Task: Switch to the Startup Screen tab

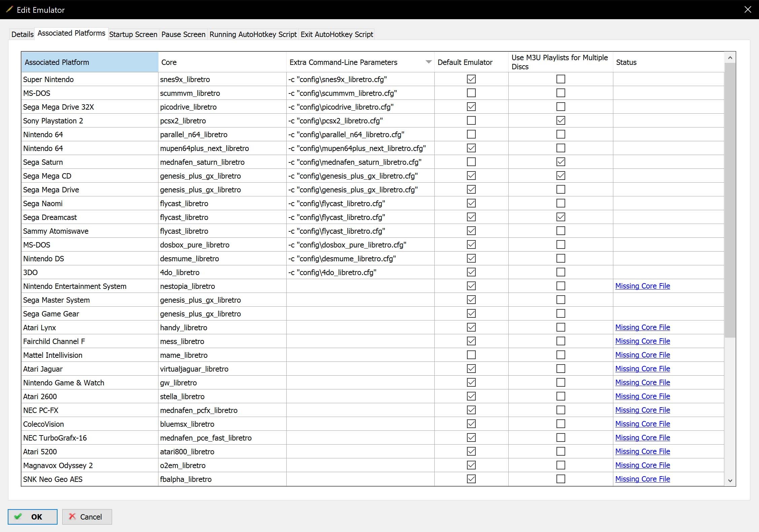Action: click(133, 34)
